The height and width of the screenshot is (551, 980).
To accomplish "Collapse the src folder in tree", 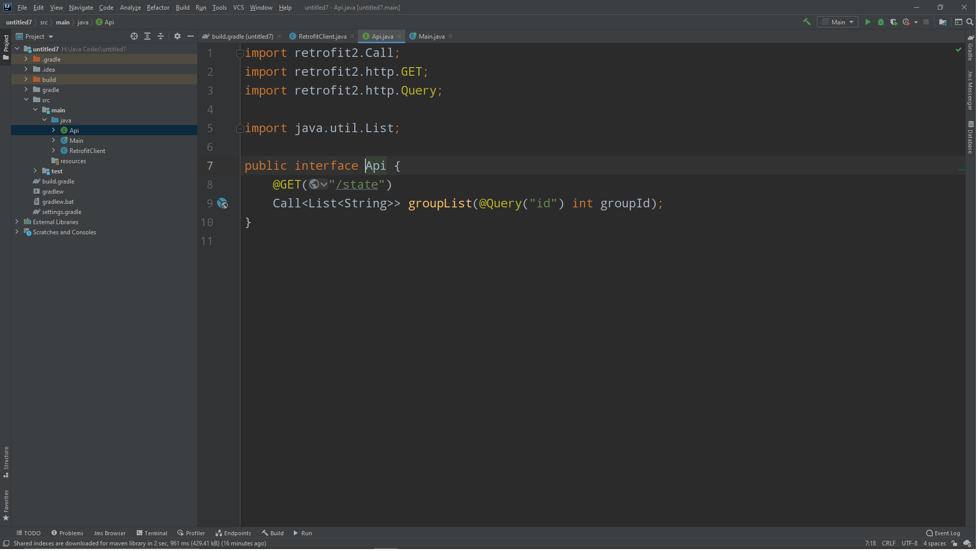I will tap(26, 100).
